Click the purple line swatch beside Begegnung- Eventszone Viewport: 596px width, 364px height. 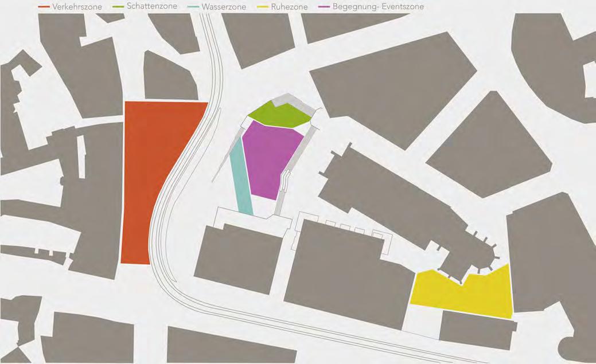[x=325, y=7]
